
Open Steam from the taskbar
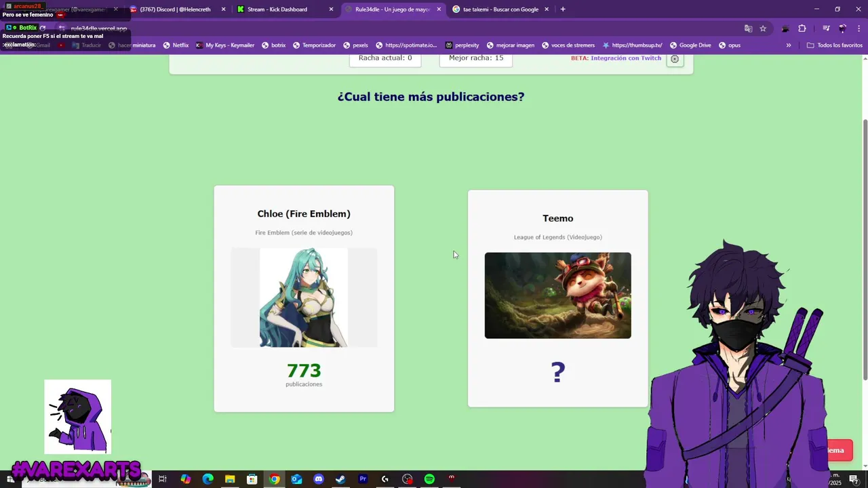pos(340,479)
